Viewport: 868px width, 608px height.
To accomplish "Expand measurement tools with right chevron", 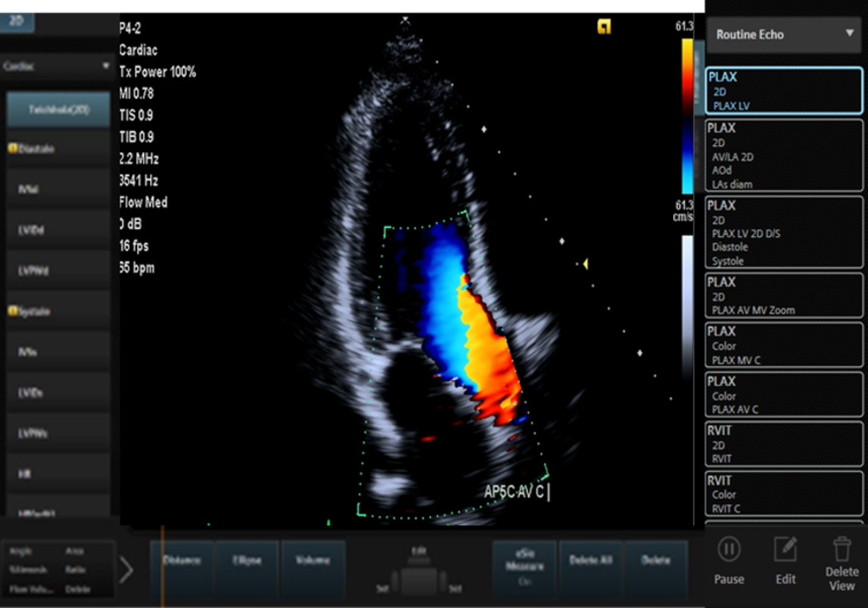I will [x=126, y=570].
